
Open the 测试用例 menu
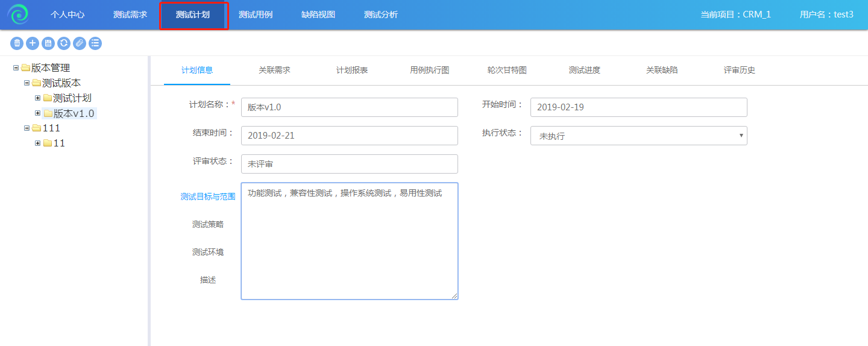click(x=256, y=14)
